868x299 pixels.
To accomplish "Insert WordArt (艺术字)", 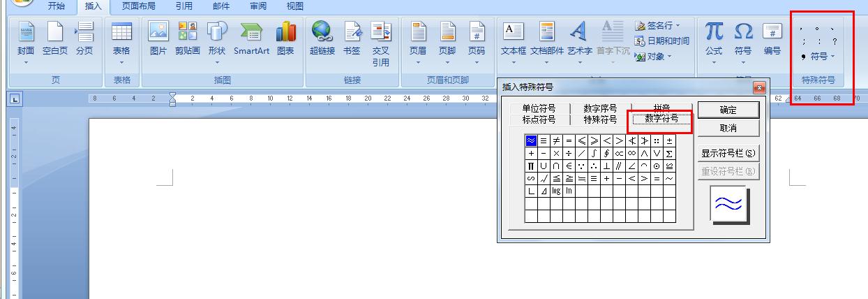I will click(x=579, y=43).
